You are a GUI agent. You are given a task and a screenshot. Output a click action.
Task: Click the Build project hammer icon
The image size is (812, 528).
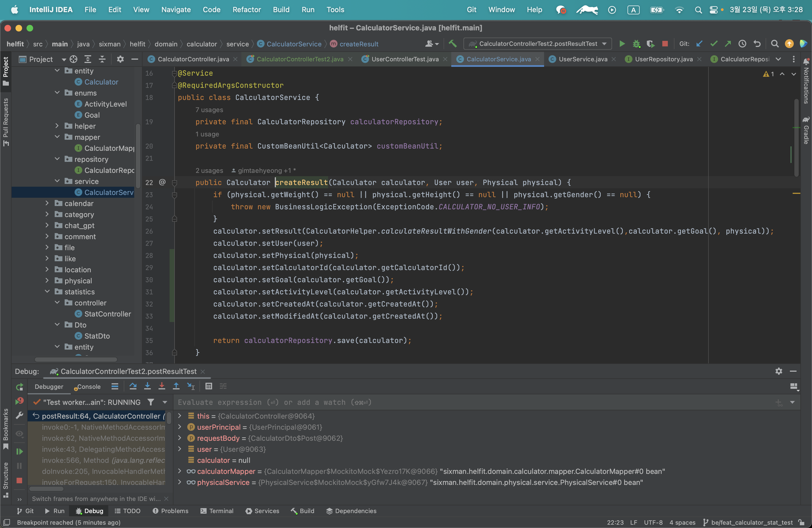(x=453, y=44)
